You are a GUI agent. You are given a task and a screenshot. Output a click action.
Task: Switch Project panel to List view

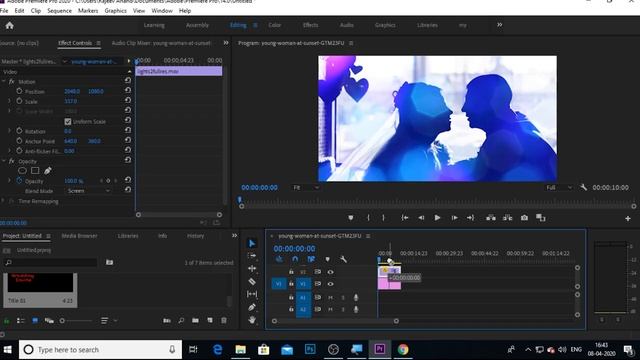point(20,321)
